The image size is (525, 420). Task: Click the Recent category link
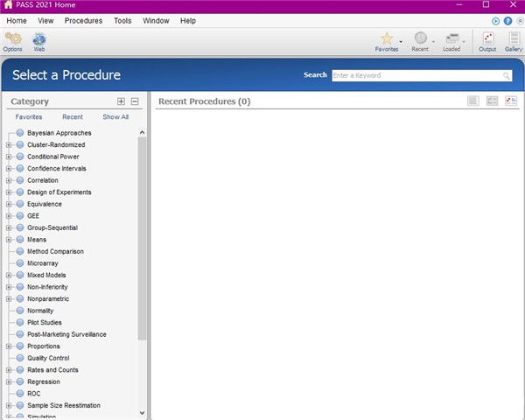point(73,116)
